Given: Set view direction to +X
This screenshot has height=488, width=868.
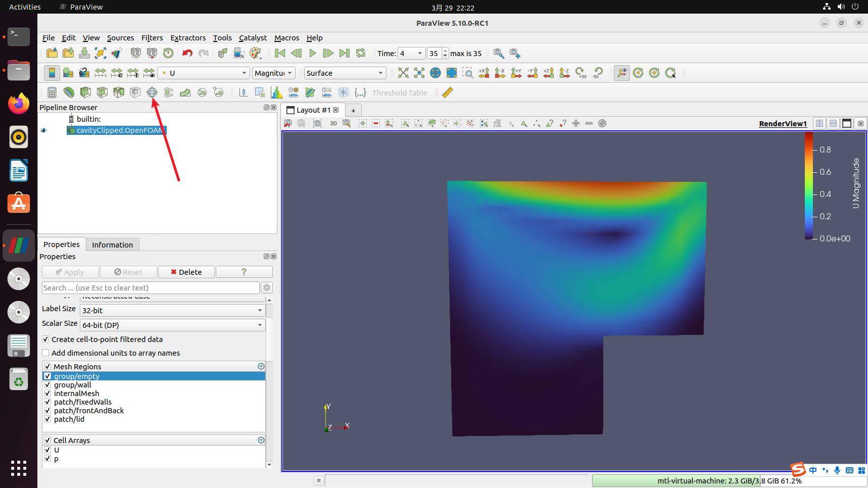Looking at the screenshot, I should coord(484,73).
